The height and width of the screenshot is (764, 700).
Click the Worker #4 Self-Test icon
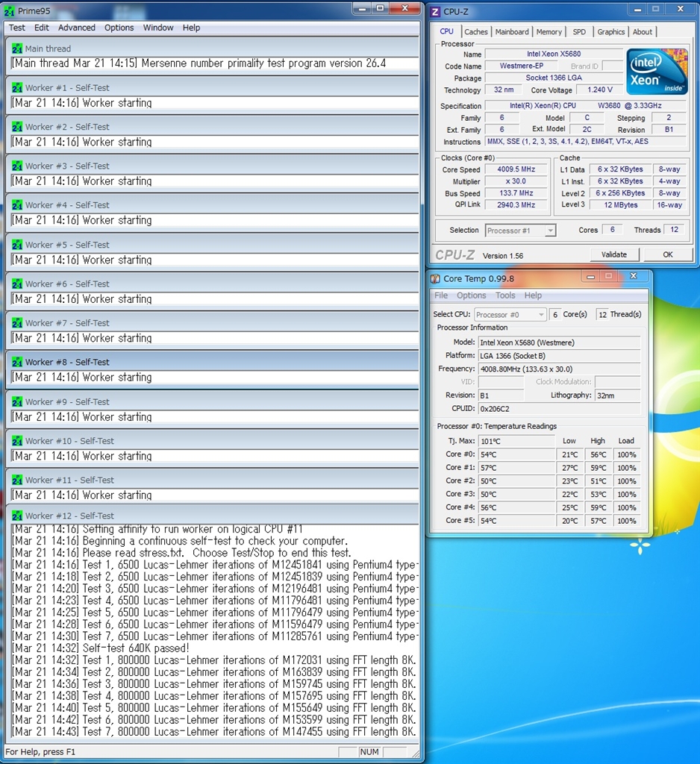(x=17, y=205)
